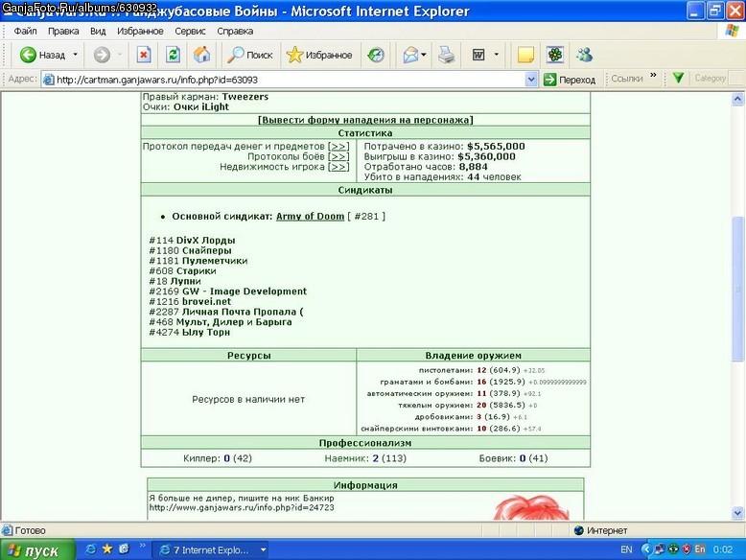Refresh the page with green arrows icon
Viewport: 746px width, 560px height.
coord(174,56)
